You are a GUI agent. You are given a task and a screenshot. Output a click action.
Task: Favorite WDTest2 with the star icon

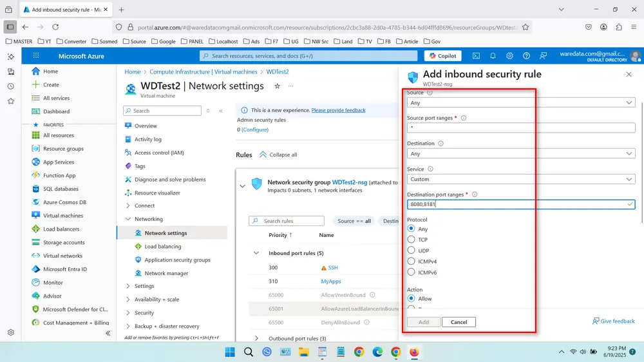(277, 86)
